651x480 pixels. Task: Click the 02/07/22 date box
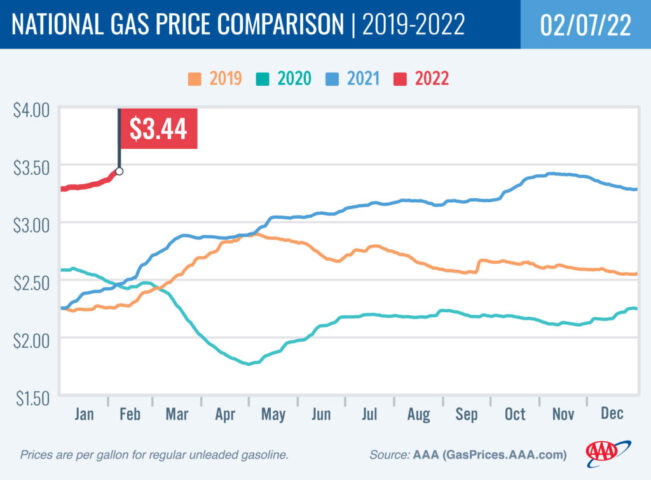pyautogui.click(x=585, y=24)
